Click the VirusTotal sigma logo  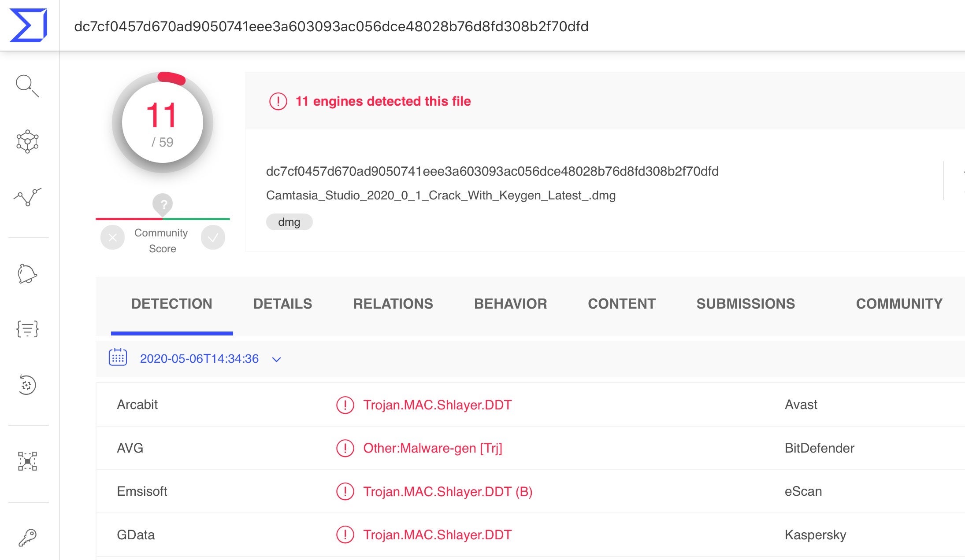pyautogui.click(x=29, y=26)
